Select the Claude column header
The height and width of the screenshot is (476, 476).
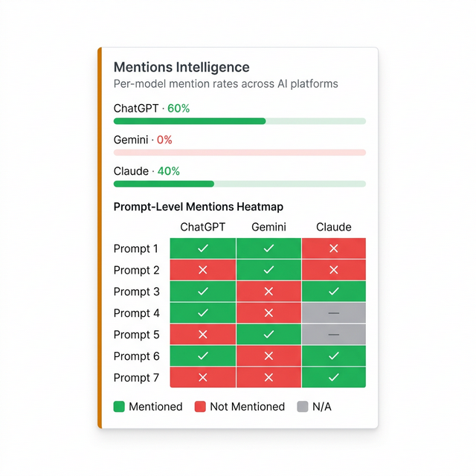334,227
